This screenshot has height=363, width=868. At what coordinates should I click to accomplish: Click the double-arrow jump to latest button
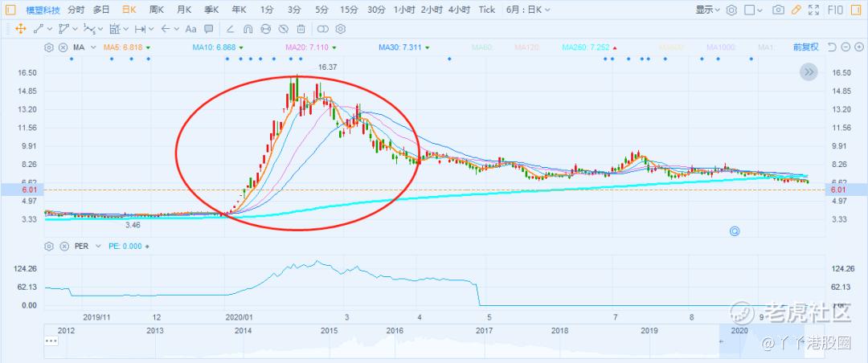click(x=809, y=71)
